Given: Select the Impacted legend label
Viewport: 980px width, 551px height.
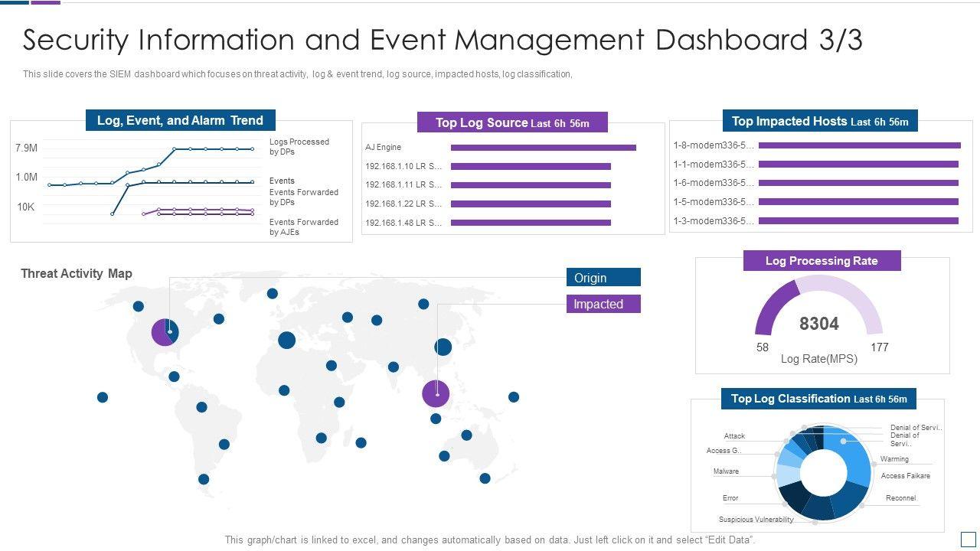Looking at the screenshot, I should pos(603,304).
